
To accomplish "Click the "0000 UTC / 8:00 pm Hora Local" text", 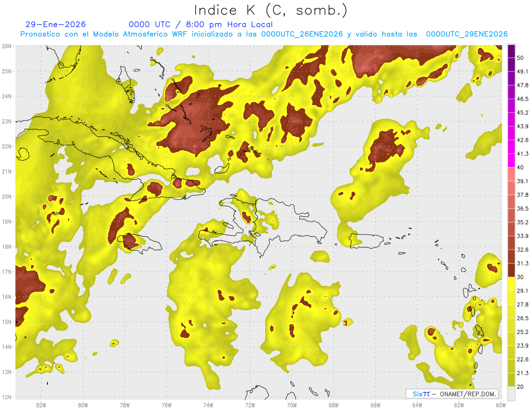I will [201, 24].
